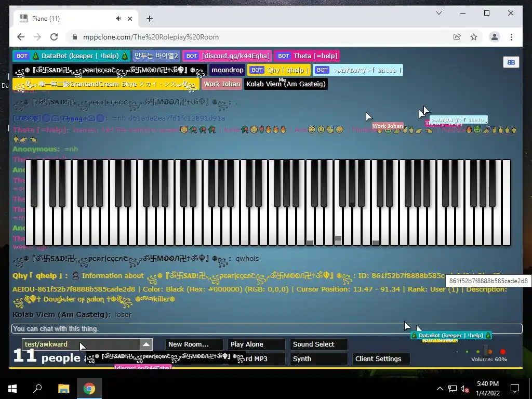Screen dimensions: 532x399
Task: Open the tab search chevron
Action: tap(438, 13)
